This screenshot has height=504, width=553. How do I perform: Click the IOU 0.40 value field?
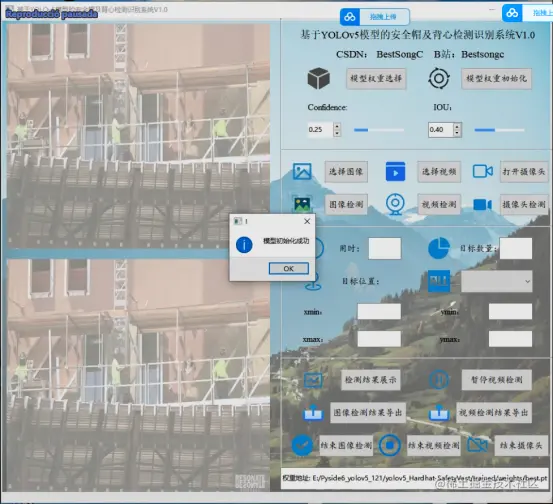[x=440, y=129]
